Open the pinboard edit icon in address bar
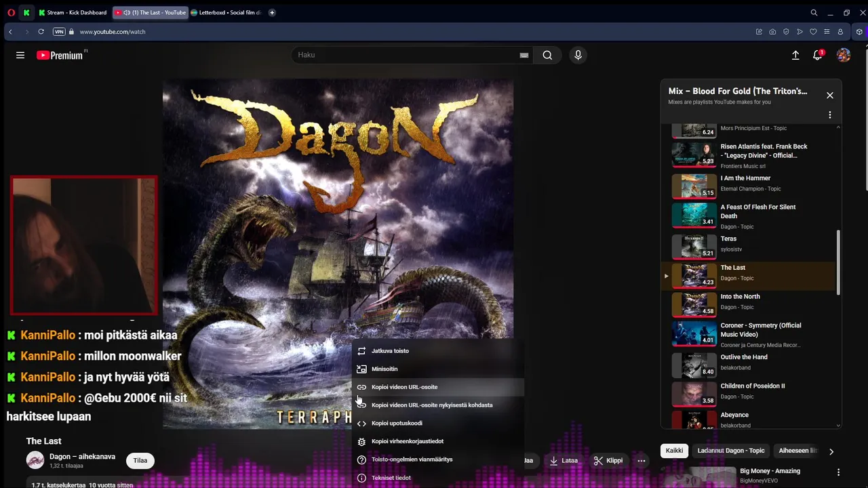868x488 pixels. pos(759,32)
